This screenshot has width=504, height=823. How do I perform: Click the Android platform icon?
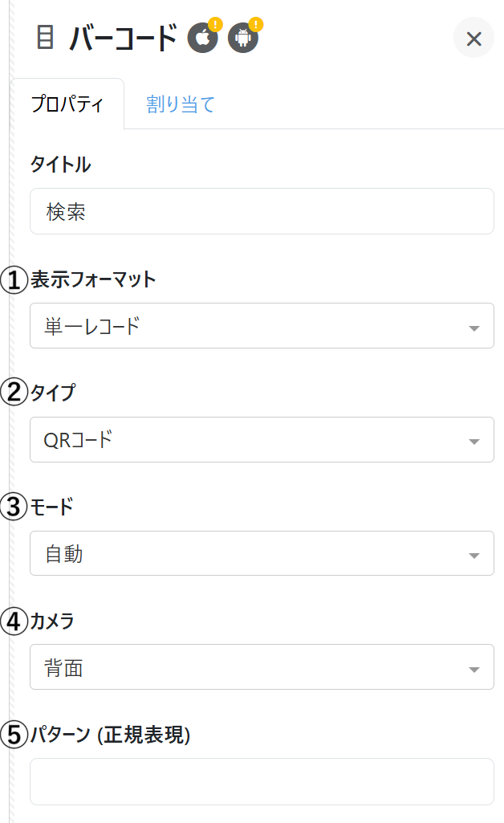[x=242, y=38]
